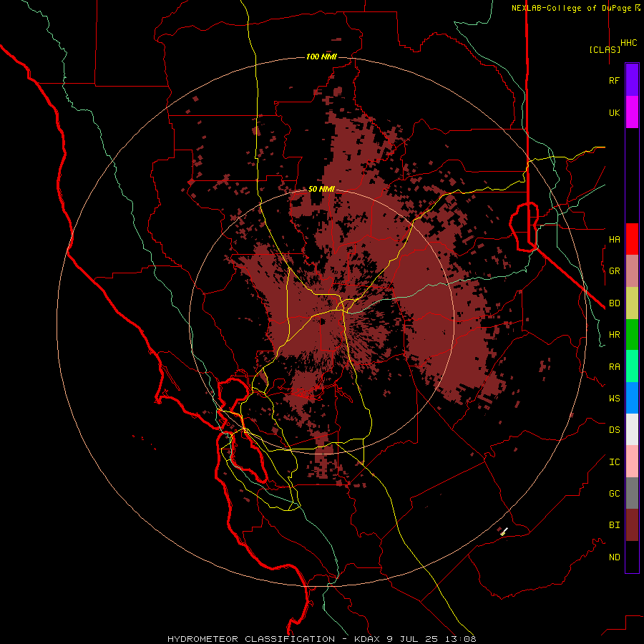Image resolution: width=644 pixels, height=644 pixels.
Task: Click the 13:08 timestamp
Action: (459, 639)
